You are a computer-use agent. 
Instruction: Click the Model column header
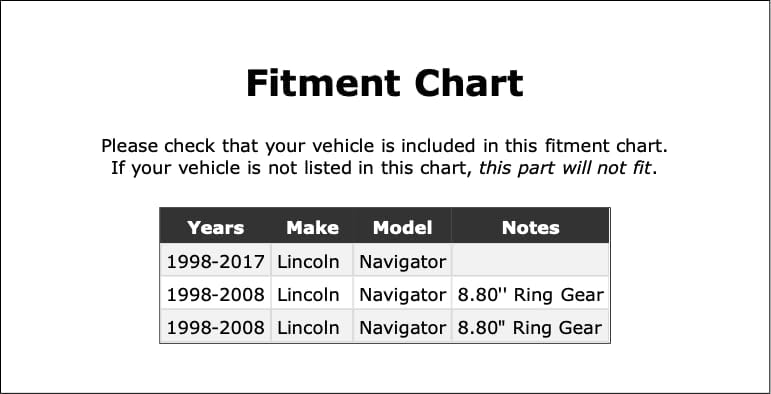click(x=402, y=228)
